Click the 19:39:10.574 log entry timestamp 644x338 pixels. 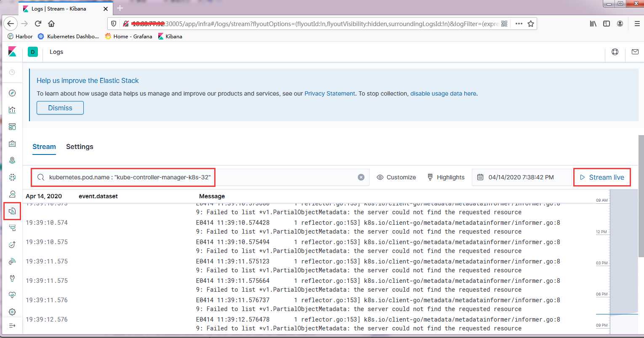pos(47,223)
